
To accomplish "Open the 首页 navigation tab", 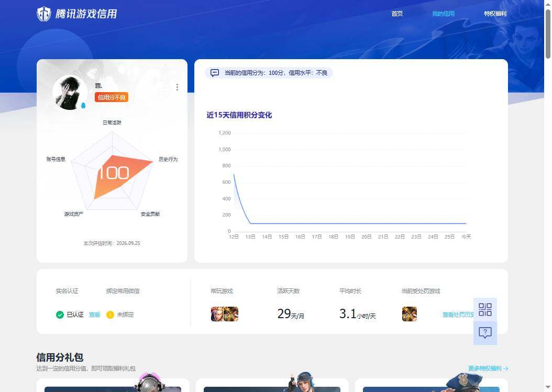I will (x=397, y=14).
